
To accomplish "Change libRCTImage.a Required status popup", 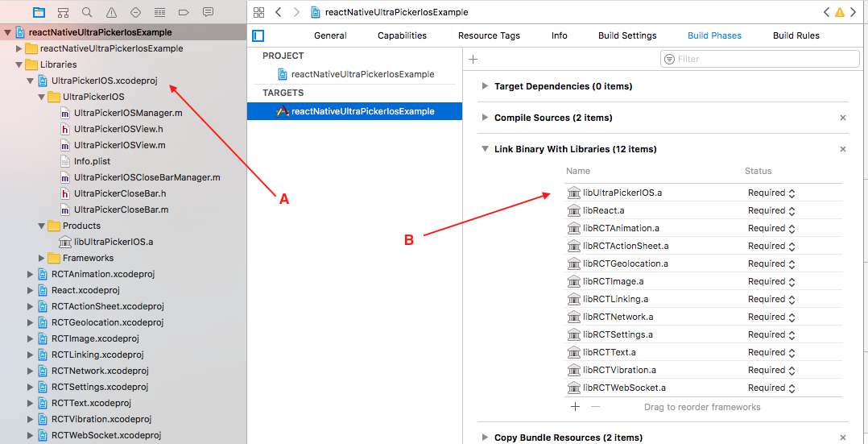I will point(772,281).
